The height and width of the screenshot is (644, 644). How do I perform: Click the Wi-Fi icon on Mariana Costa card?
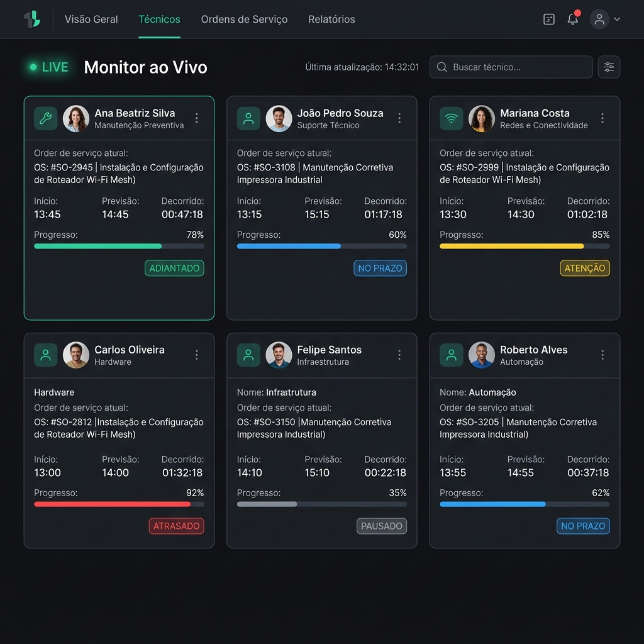point(451,118)
